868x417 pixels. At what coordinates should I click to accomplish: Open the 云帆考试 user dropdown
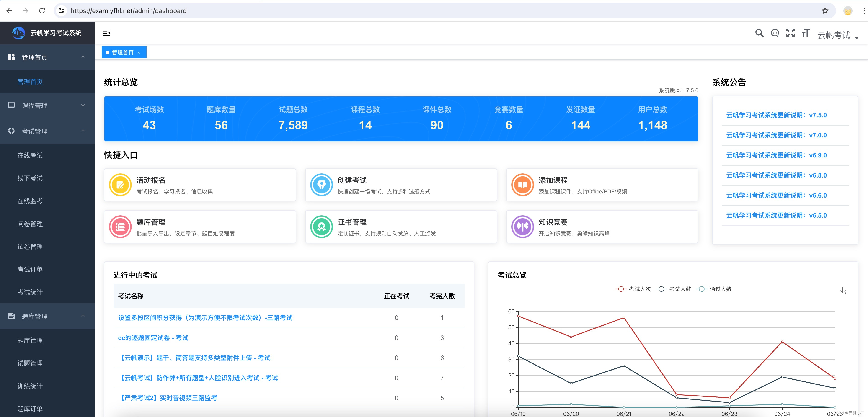point(838,35)
